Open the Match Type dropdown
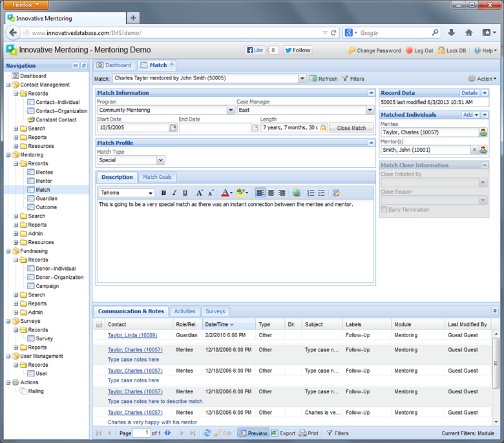This screenshot has width=504, height=443. [161, 160]
